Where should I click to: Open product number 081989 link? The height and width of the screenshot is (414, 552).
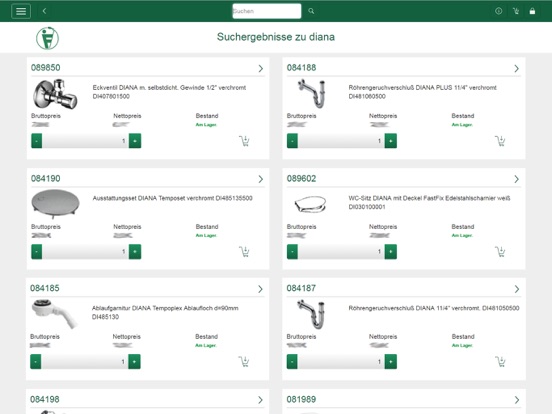(301, 400)
